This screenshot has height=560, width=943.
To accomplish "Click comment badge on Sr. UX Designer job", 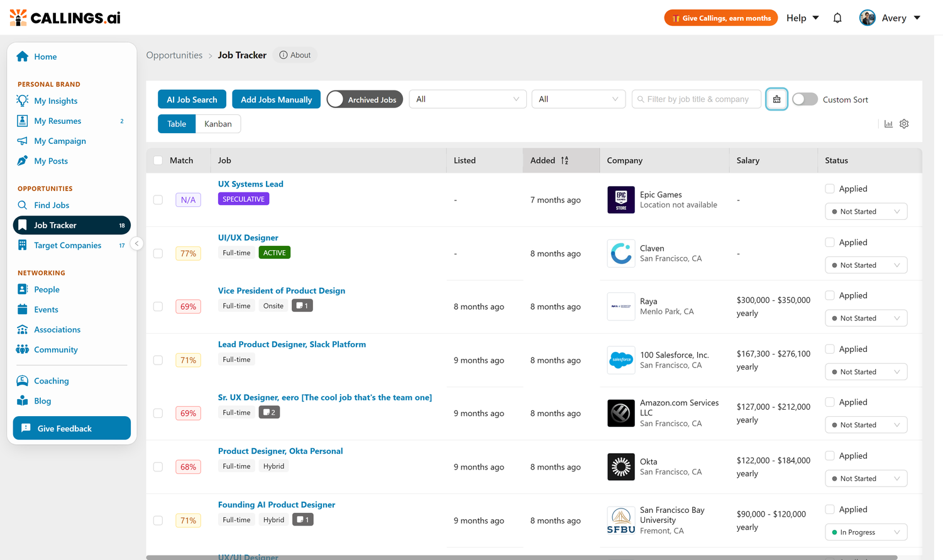I will point(269,413).
